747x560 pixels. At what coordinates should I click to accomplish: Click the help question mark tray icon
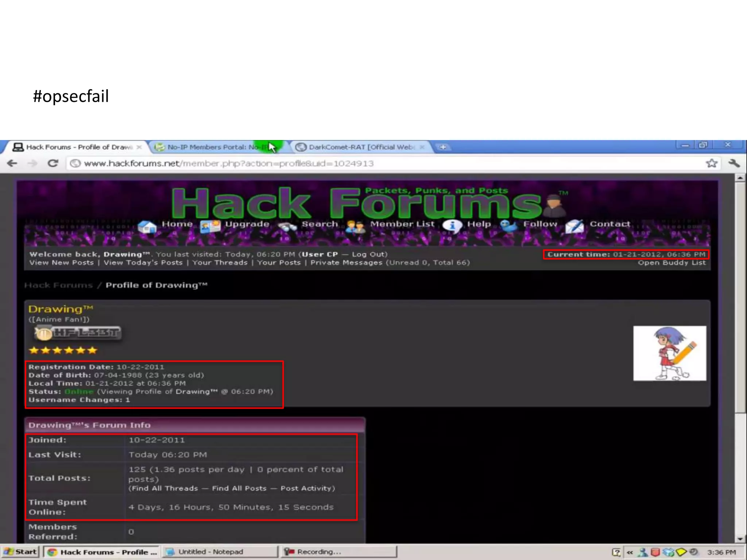pos(616,552)
